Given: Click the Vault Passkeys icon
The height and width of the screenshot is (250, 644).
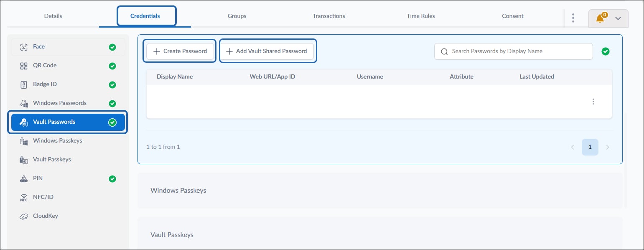Looking at the screenshot, I should point(24,160).
